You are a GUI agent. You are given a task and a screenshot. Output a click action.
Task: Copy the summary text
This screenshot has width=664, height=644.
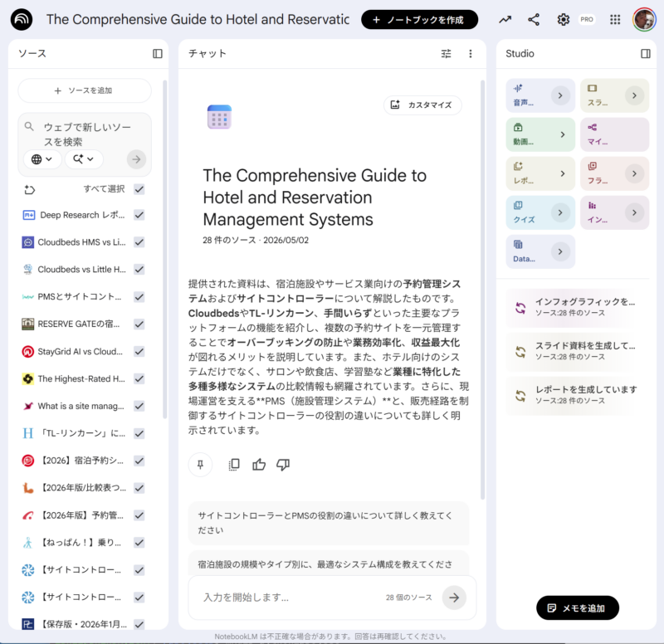click(x=234, y=465)
